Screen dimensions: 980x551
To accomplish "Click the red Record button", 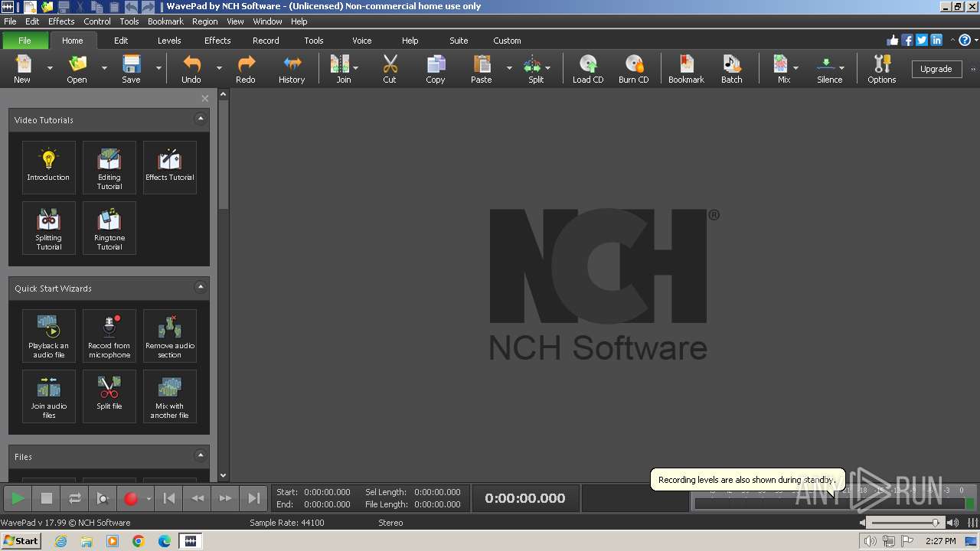I will [x=130, y=498].
